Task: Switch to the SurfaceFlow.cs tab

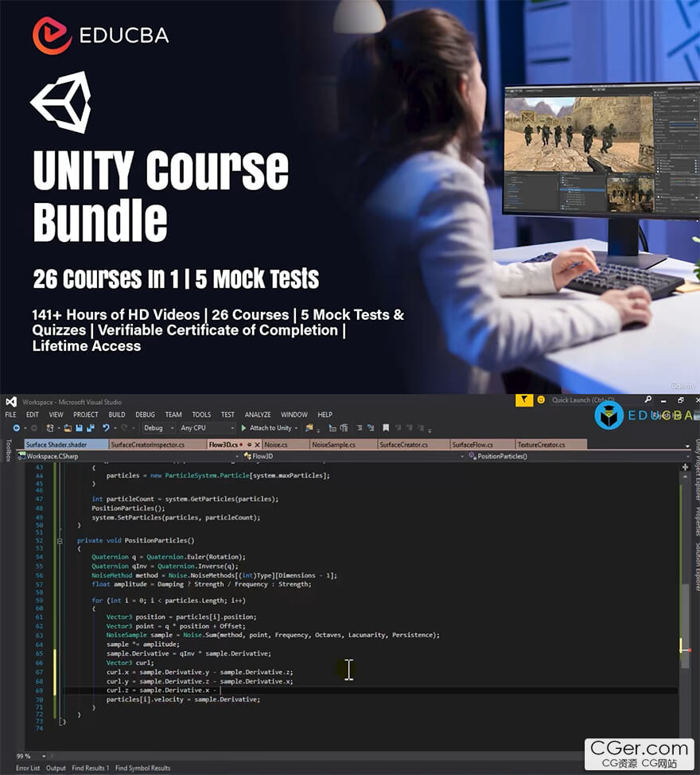Action: [x=482, y=445]
